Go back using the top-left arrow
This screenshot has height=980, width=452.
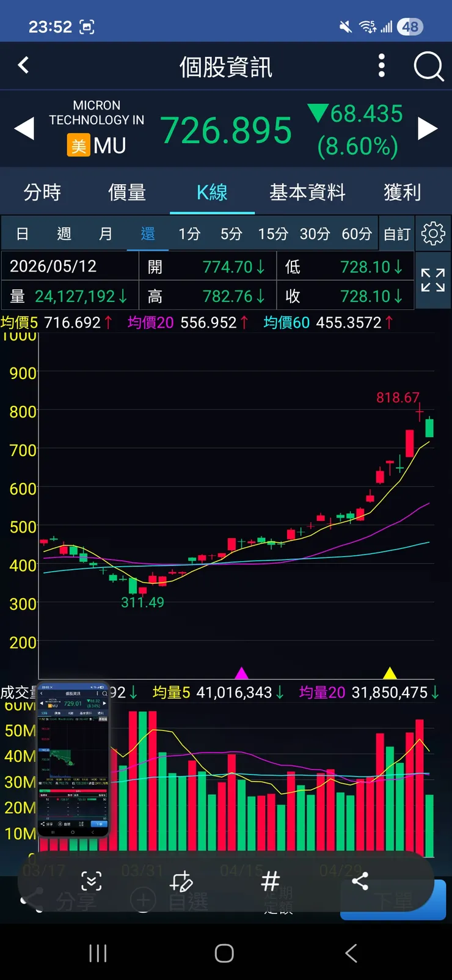[x=23, y=65]
